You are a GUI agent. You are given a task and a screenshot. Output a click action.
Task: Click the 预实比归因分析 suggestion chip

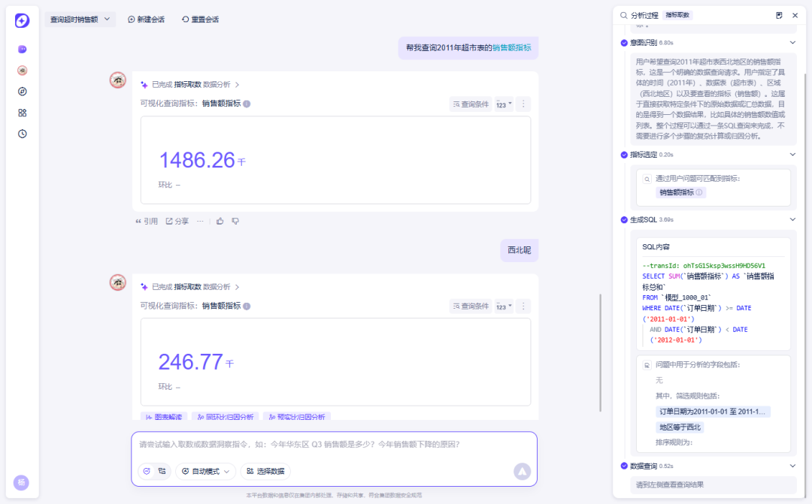click(297, 416)
